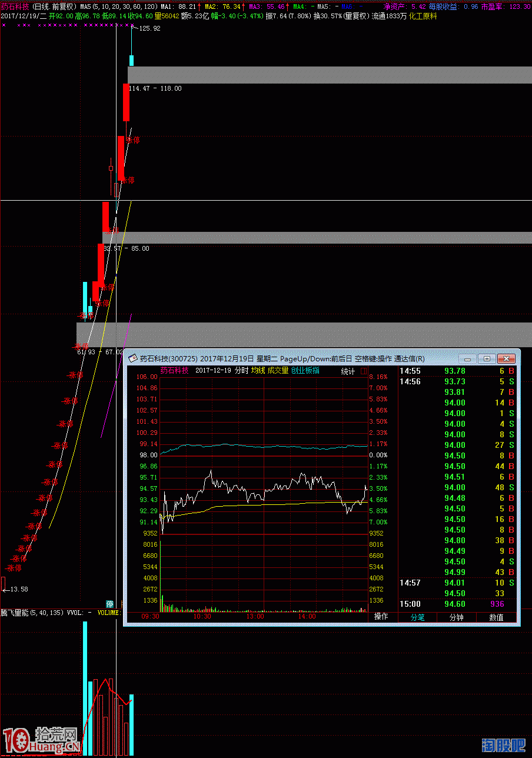Click the 操作 button under the chart
This screenshot has width=532, height=758.
pyautogui.click(x=381, y=617)
